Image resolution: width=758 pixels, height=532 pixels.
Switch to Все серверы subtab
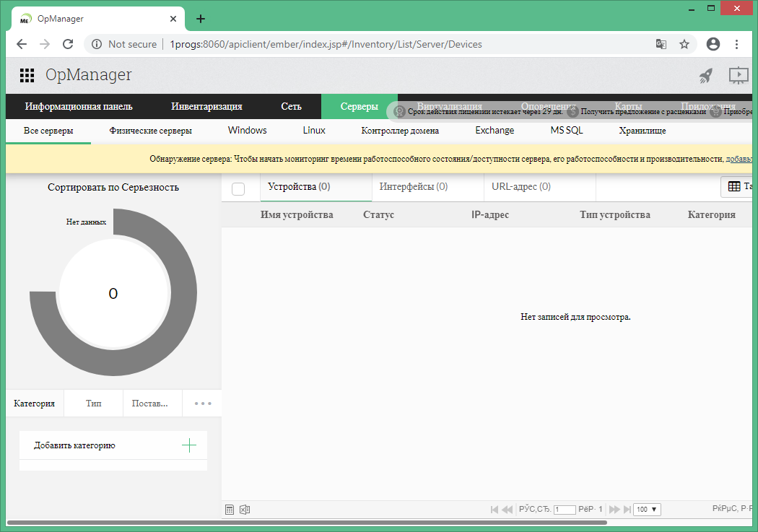click(48, 131)
